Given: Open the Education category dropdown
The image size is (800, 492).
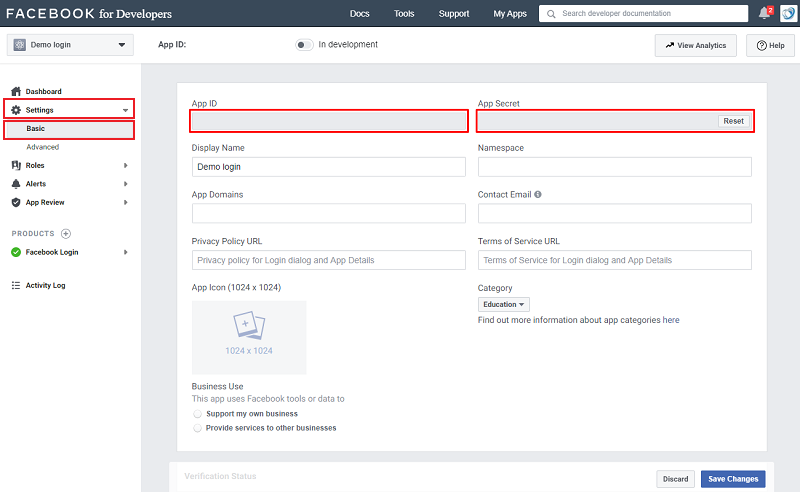Looking at the screenshot, I should point(504,304).
